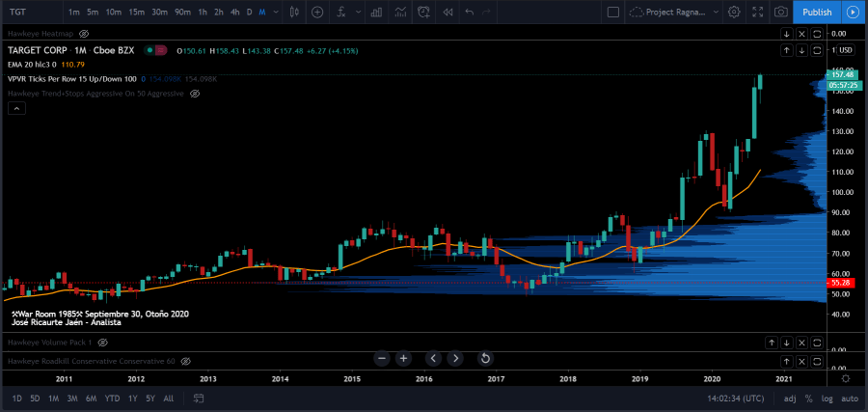868x412 pixels.
Task: Expand the timeframe interval dropdown arrow
Action: pos(276,12)
